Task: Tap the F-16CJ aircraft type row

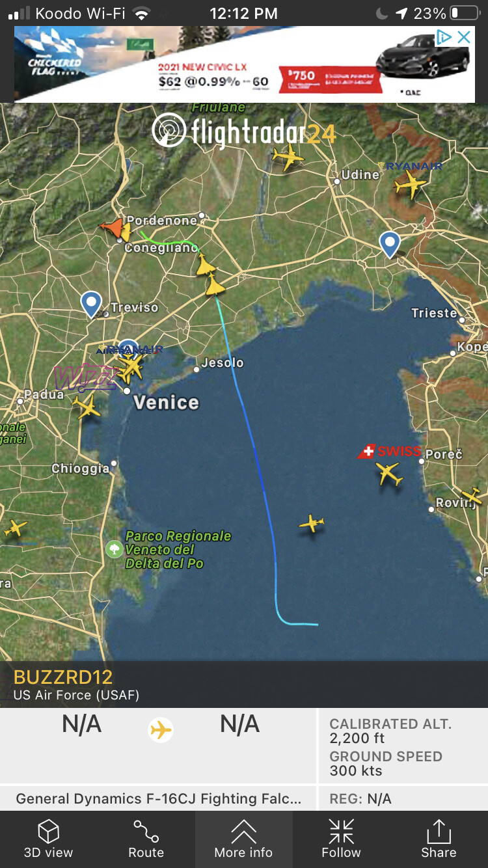Action: tap(159, 798)
